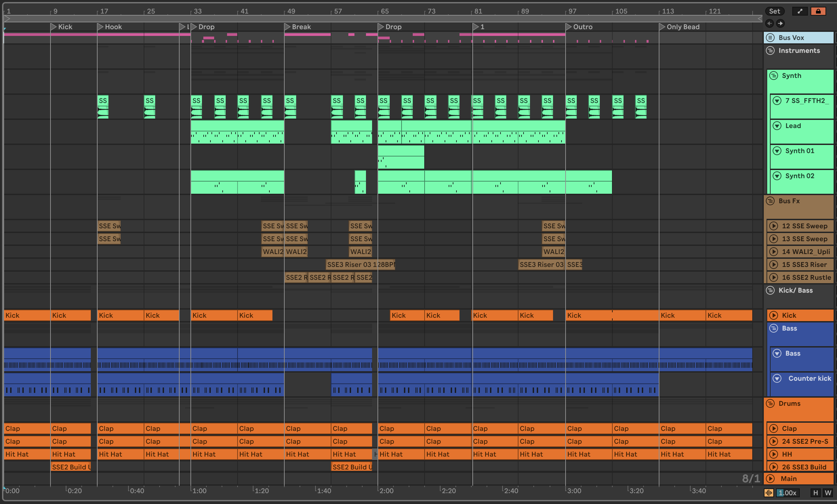
Task: Click the Drums group fold icon
Action: click(771, 403)
